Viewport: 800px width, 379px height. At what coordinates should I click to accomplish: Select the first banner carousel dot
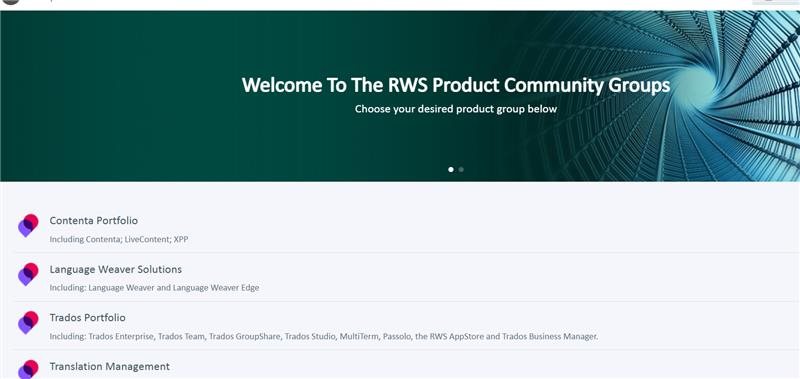(x=451, y=169)
